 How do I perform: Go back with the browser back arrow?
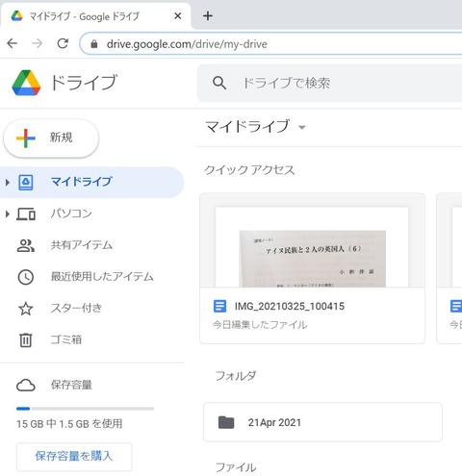(13, 43)
